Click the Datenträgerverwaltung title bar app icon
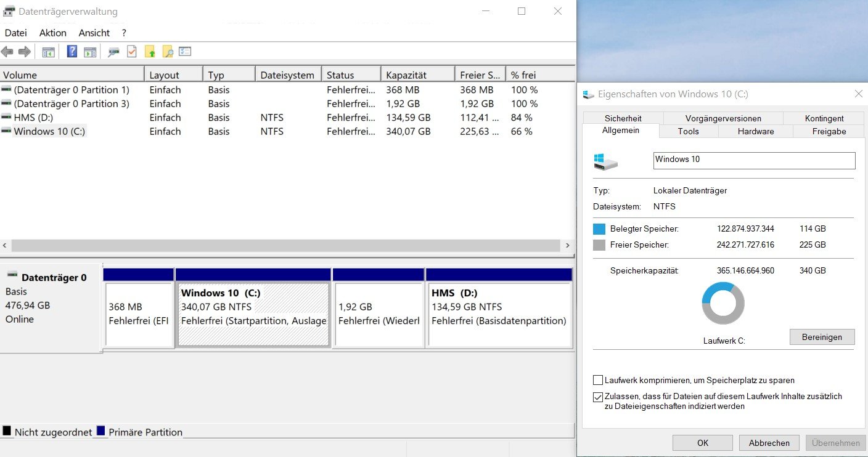868x457 pixels. tap(9, 11)
